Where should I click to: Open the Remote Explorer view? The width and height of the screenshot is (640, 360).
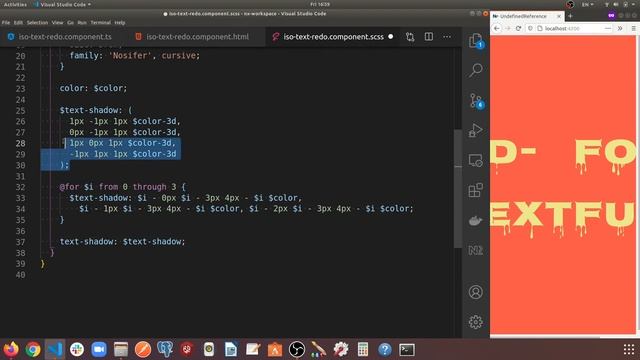476,160
